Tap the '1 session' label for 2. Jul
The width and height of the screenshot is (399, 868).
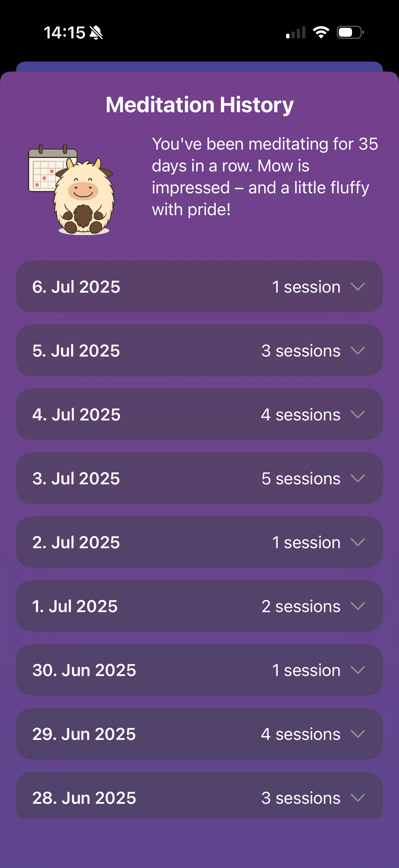306,543
